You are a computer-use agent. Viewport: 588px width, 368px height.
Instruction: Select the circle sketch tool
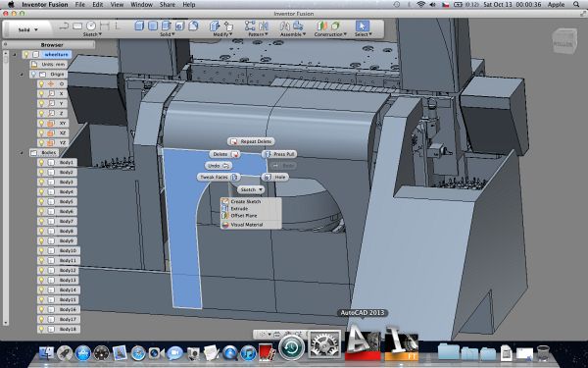pos(91,26)
